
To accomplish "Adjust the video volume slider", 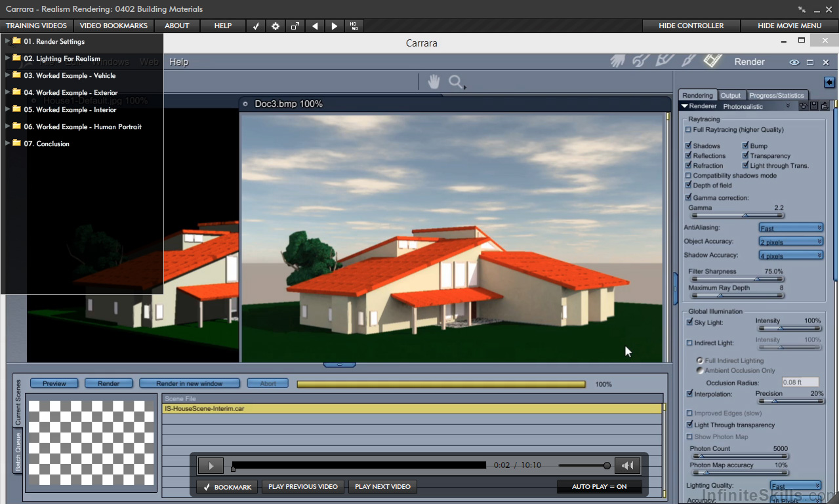I will pyautogui.click(x=584, y=466).
